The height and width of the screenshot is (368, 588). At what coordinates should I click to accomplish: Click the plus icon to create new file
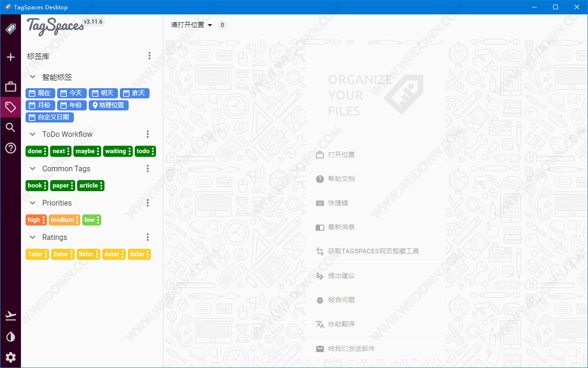[10, 57]
